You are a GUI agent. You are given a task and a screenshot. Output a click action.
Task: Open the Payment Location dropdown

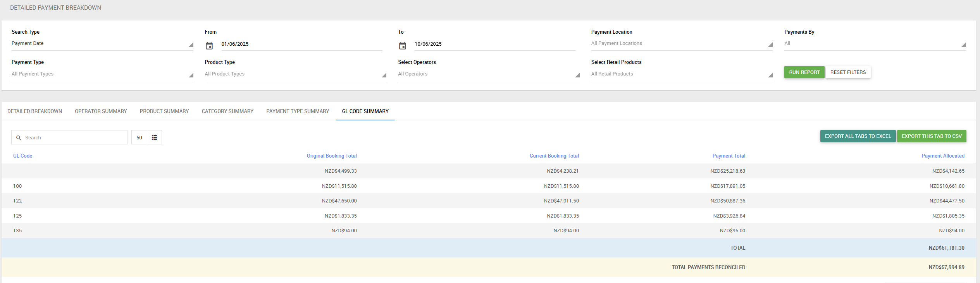682,43
